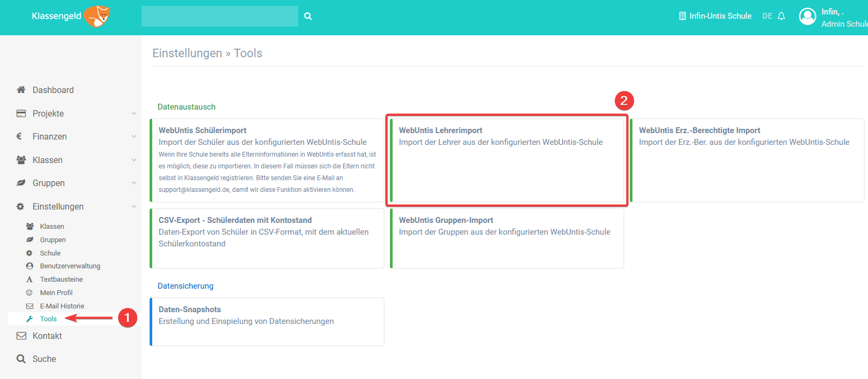Click the school building icon in header

tap(682, 16)
